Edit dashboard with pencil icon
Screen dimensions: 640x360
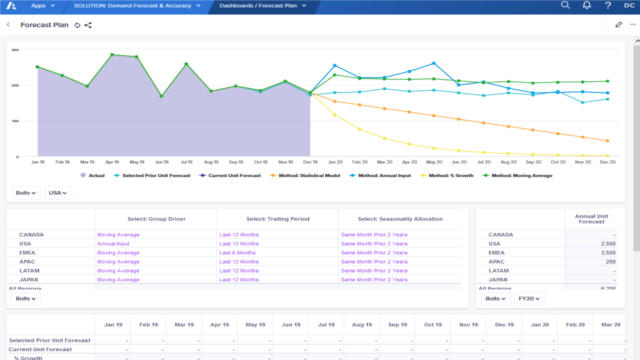[x=619, y=25]
